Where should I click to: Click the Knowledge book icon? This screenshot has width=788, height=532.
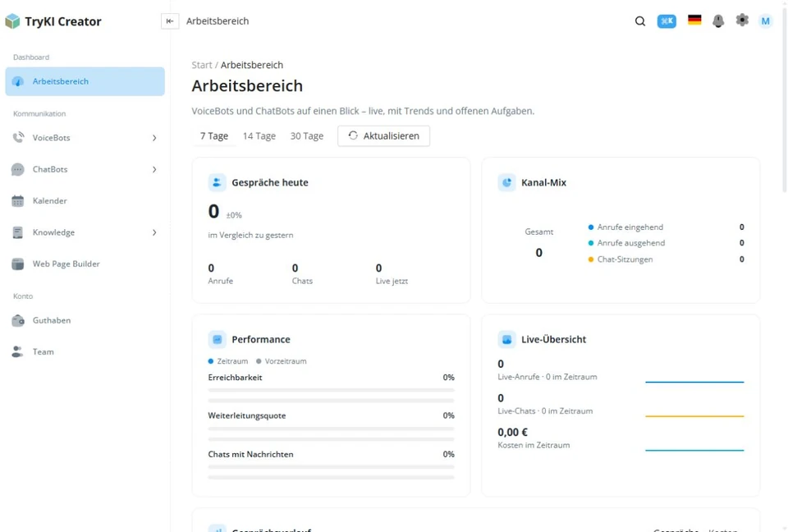pos(17,232)
